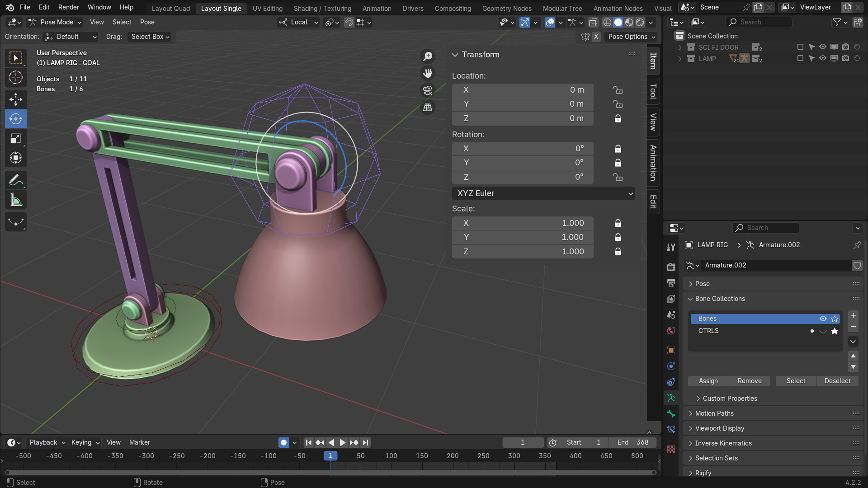Click the pan view hand icon
Image resolution: width=868 pixels, height=488 pixels.
tap(428, 73)
